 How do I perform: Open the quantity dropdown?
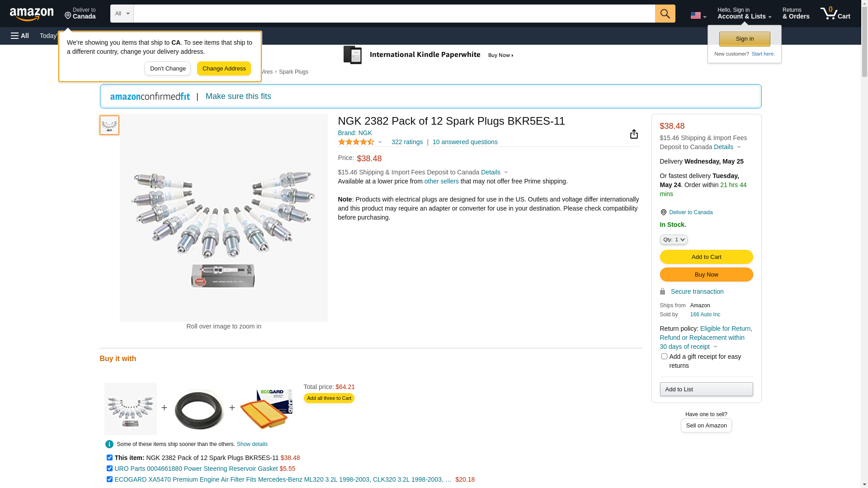673,239
